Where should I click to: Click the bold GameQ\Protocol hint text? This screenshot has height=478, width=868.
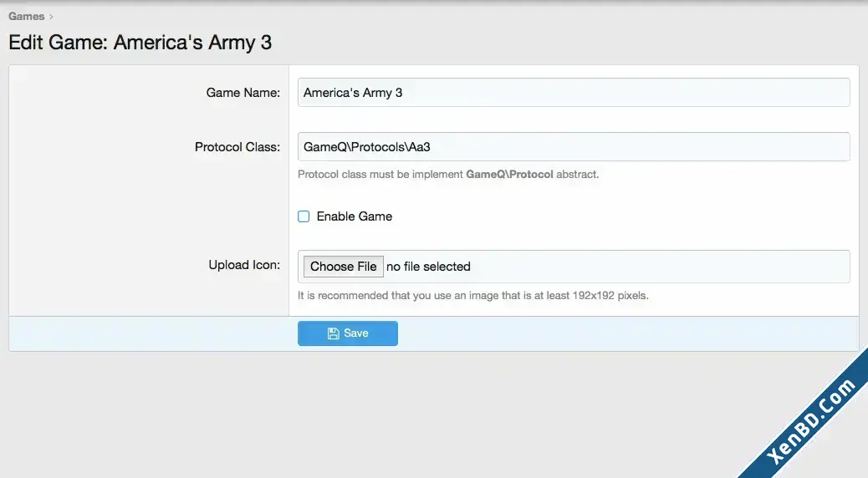509,175
